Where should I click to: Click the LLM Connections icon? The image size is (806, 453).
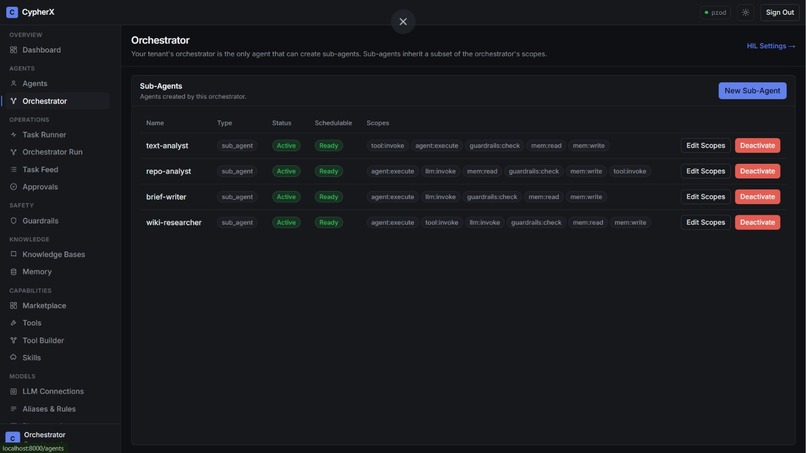tap(13, 391)
